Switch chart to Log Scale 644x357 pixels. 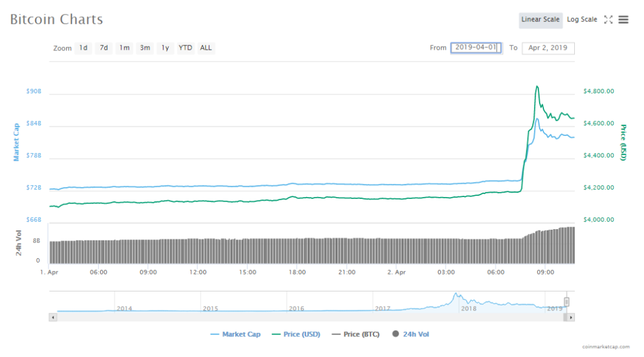[x=582, y=20]
